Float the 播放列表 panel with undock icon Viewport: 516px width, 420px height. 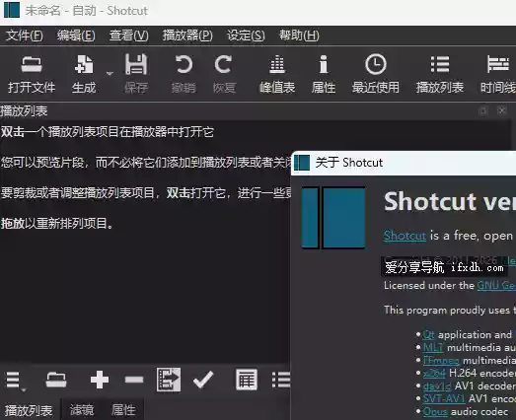pos(483,110)
